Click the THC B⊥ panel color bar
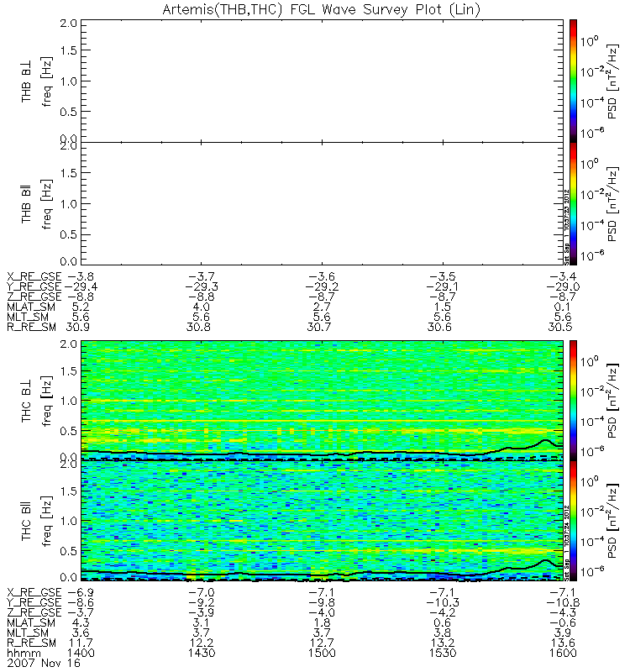Screen dimensions: 630x672 [573, 401]
